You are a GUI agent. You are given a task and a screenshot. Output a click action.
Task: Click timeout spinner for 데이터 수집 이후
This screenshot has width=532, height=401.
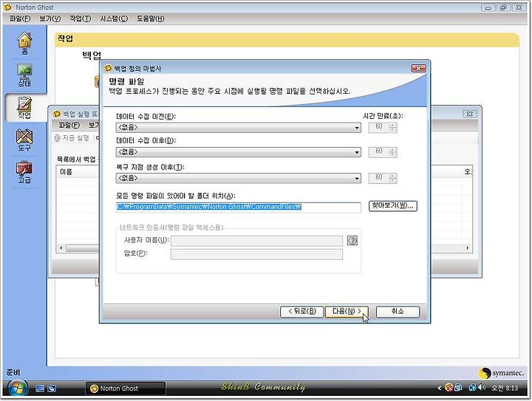383,152
